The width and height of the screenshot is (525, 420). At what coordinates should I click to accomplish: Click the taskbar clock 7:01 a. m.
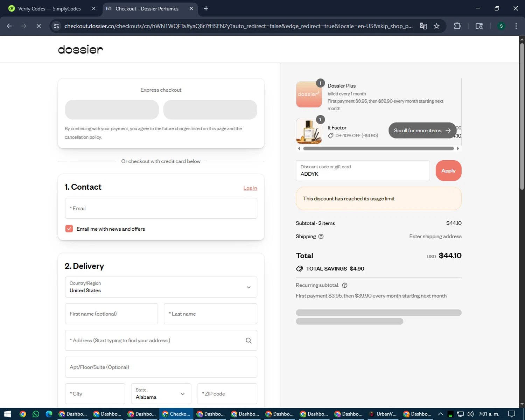click(489, 414)
